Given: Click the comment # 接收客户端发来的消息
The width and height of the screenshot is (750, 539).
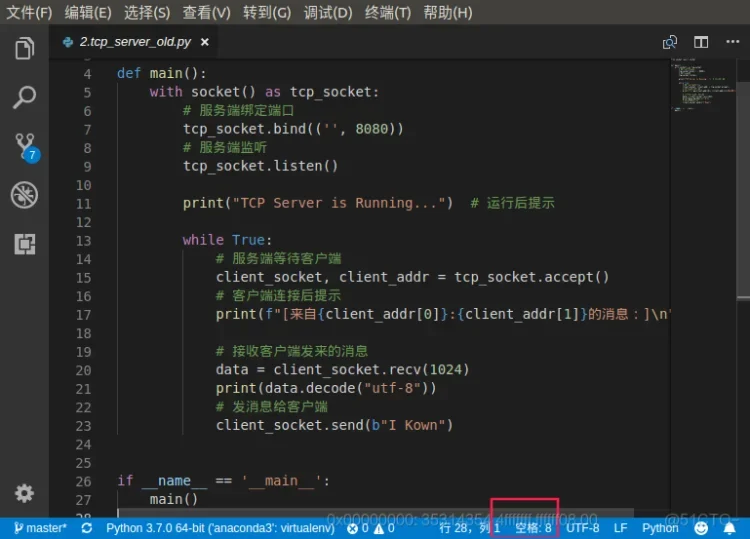Looking at the screenshot, I should (292, 351).
